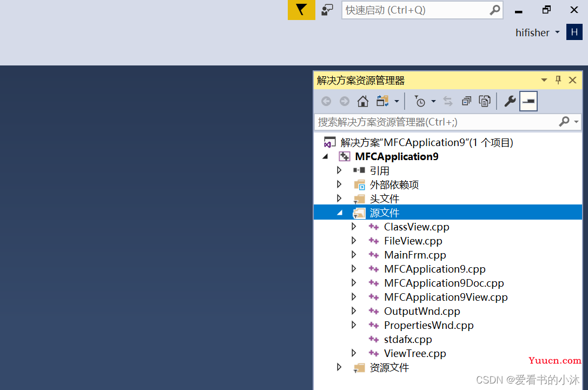The image size is (588, 390).
Task: Collapse the 源文件 folder
Action: pos(340,213)
